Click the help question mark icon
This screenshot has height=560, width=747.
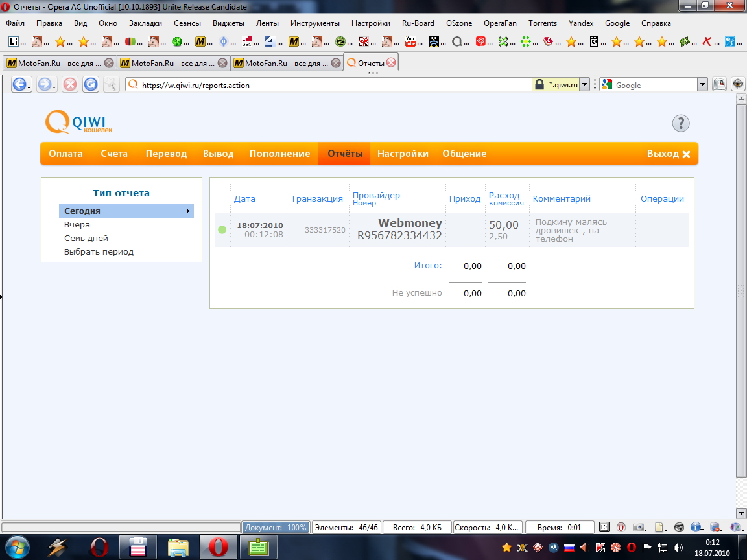point(681,123)
